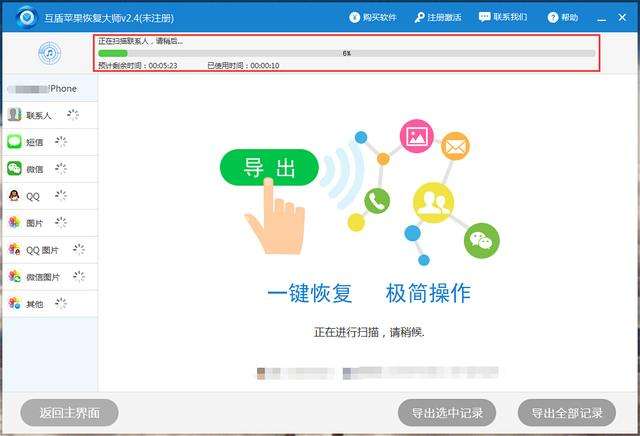640x436 pixels.
Task: Select QQ category in sidebar
Action: click(x=50, y=196)
